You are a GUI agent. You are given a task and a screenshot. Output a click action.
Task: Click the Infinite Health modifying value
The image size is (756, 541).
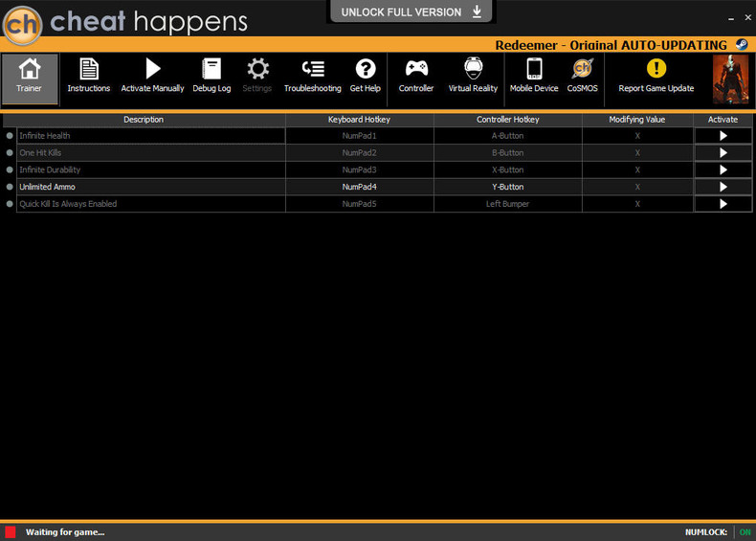pos(637,136)
